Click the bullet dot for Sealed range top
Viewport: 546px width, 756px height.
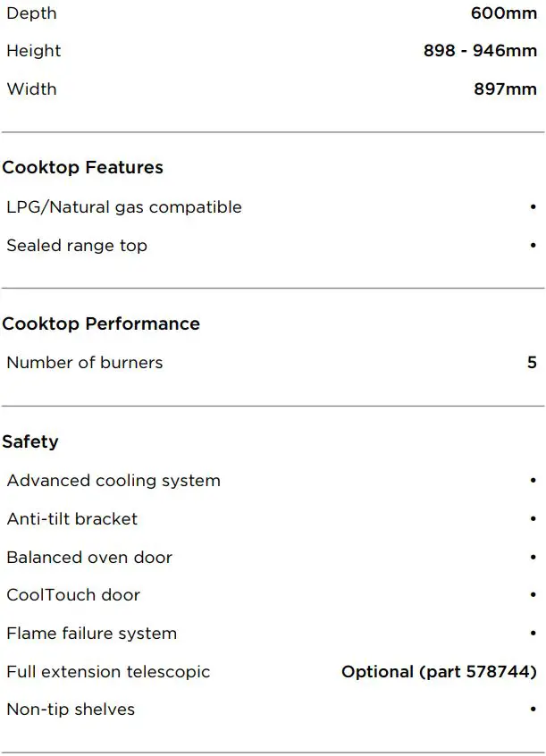tap(533, 246)
